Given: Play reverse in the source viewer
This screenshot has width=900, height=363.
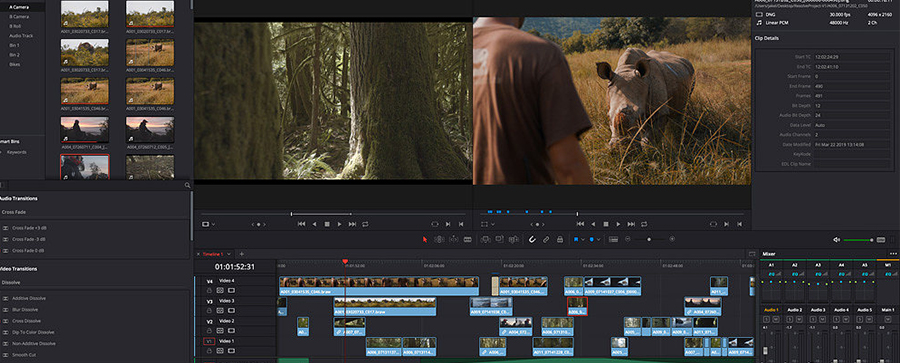Looking at the screenshot, I should click(314, 224).
